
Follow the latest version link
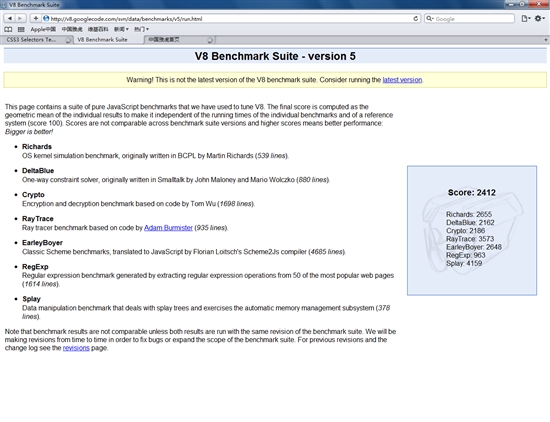(x=402, y=80)
